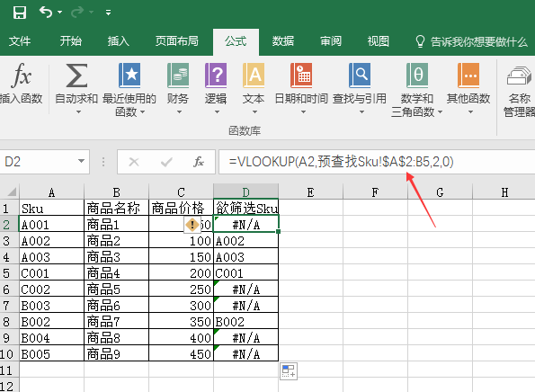Image resolution: width=535 pixels, height=392 pixels.
Task: Open the 名称管理器 icon
Action: 519,76
